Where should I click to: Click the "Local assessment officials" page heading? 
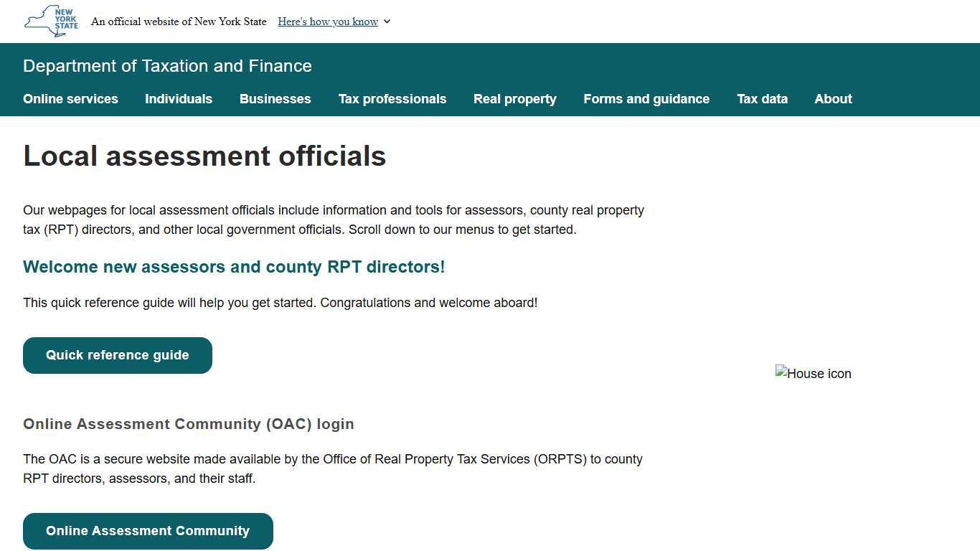click(x=204, y=156)
